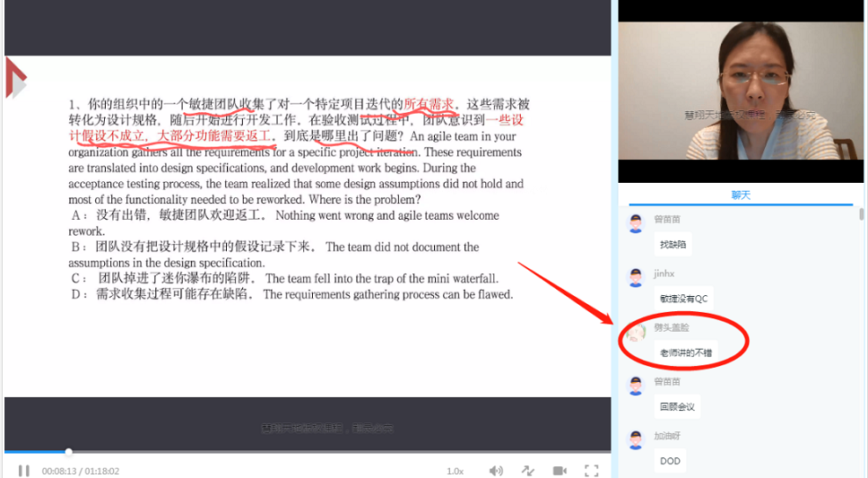
Task: Click the avatar of user 加油呀
Action: click(x=636, y=439)
